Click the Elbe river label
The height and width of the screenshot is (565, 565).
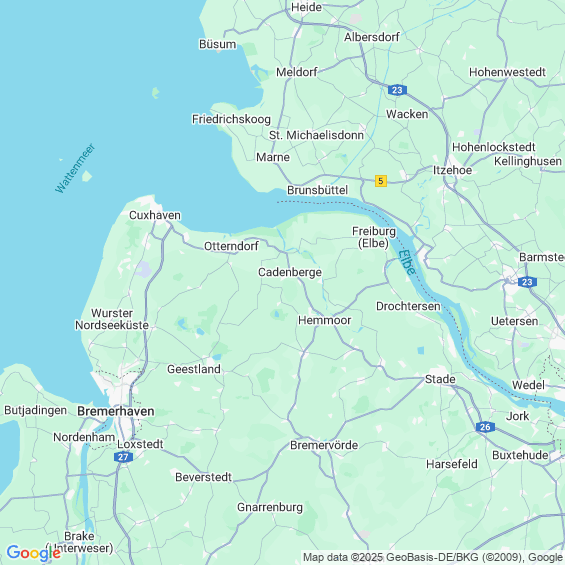[407, 262]
